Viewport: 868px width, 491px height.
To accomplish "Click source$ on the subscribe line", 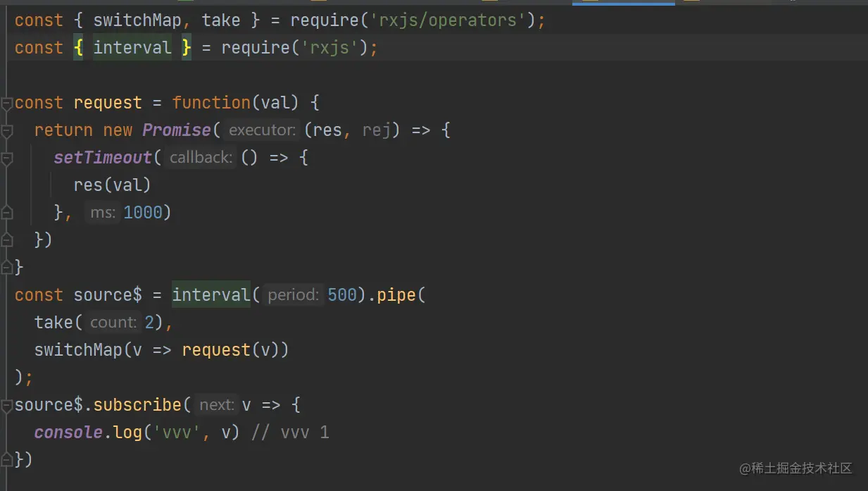I will point(49,405).
